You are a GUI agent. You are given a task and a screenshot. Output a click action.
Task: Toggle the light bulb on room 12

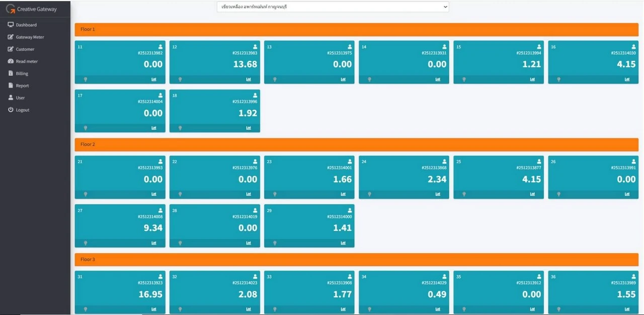click(180, 79)
